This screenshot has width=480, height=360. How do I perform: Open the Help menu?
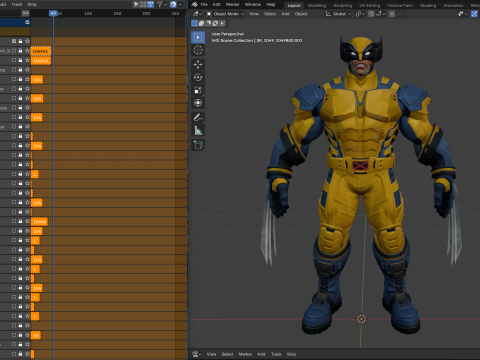(271, 4)
